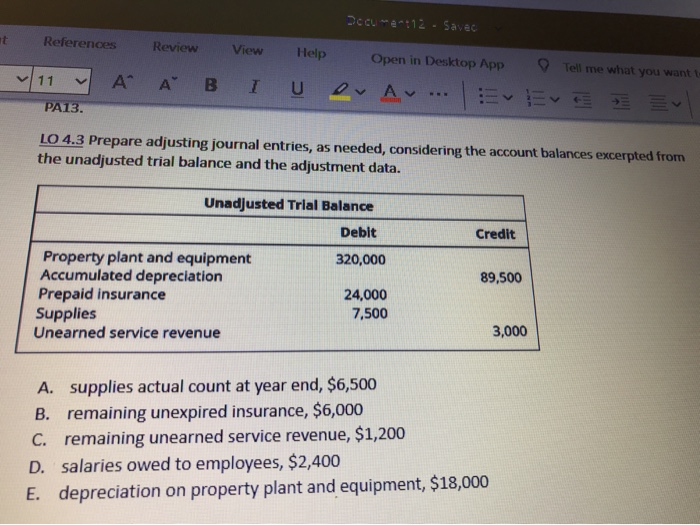Click the PA13. heading text
Screen dimensions: 700x525
coord(64,108)
